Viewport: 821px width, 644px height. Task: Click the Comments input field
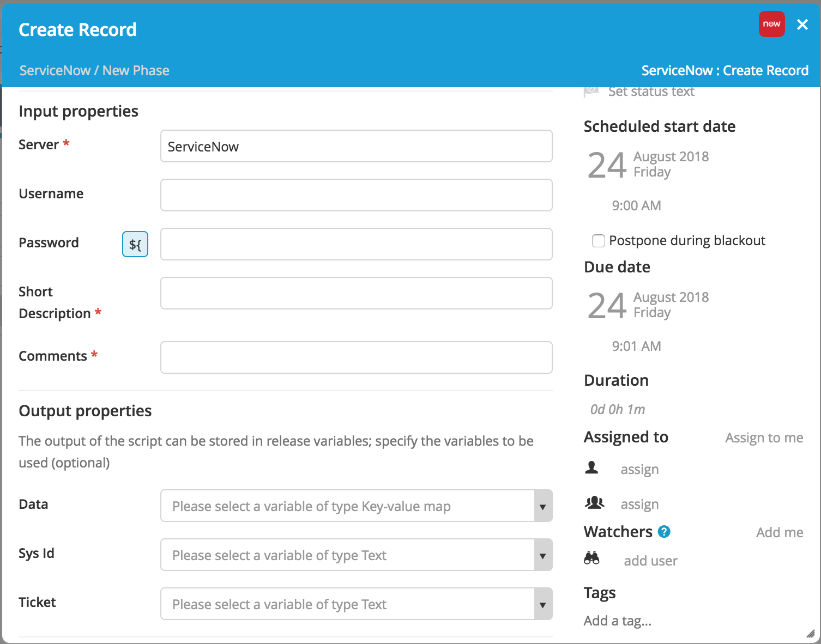(x=357, y=357)
